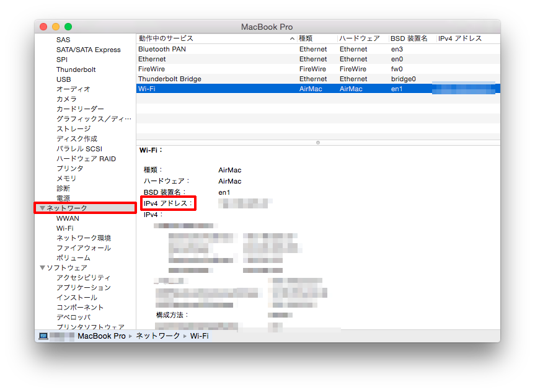Click ネットワーク in the path bar
Viewport: 535px width, 392px height.
(158, 336)
